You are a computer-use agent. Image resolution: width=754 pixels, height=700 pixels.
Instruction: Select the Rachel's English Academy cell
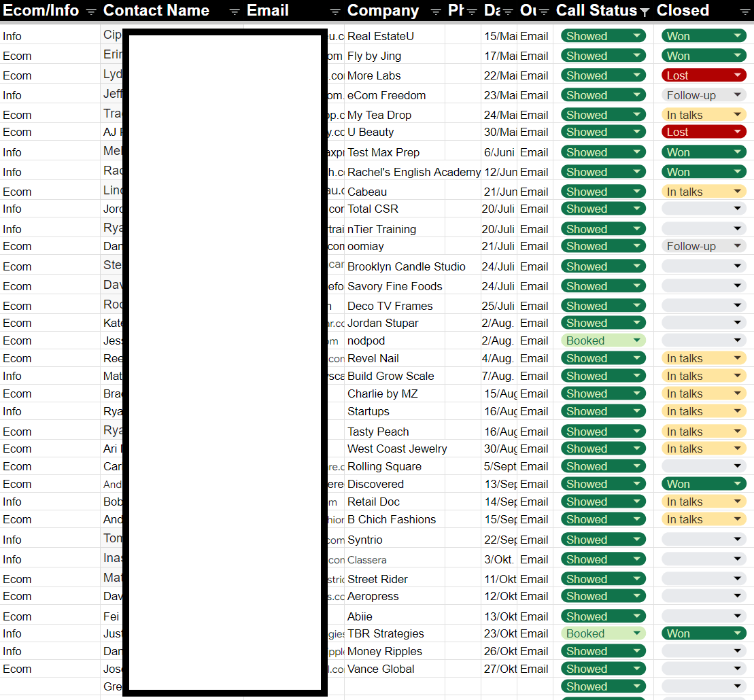[413, 172]
